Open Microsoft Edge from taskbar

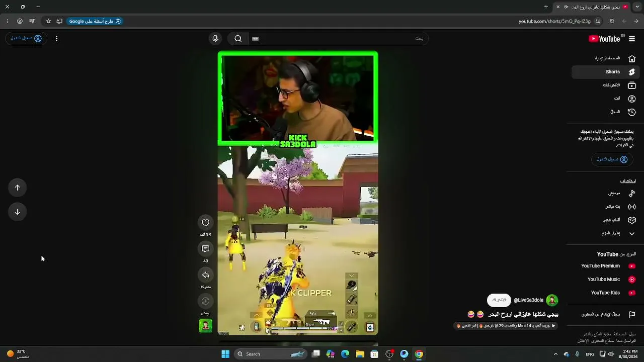(x=345, y=354)
